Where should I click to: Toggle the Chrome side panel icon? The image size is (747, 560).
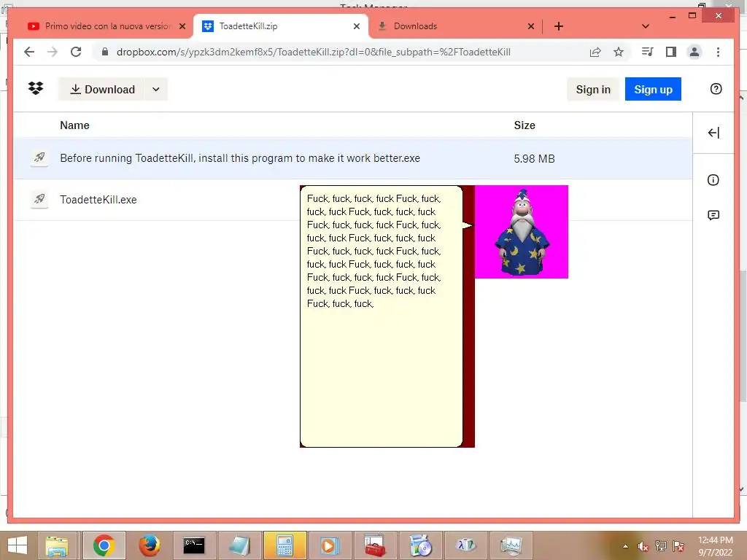pyautogui.click(x=671, y=52)
